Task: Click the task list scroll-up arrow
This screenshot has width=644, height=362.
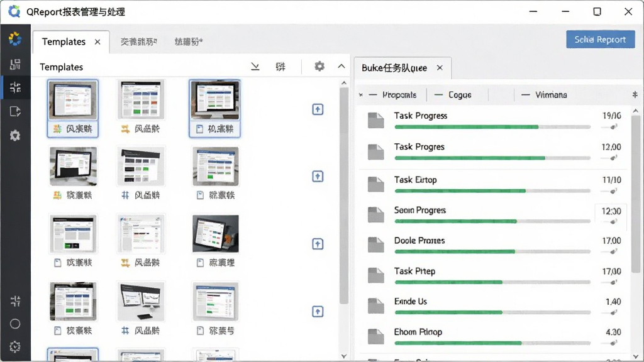Action: [635, 111]
